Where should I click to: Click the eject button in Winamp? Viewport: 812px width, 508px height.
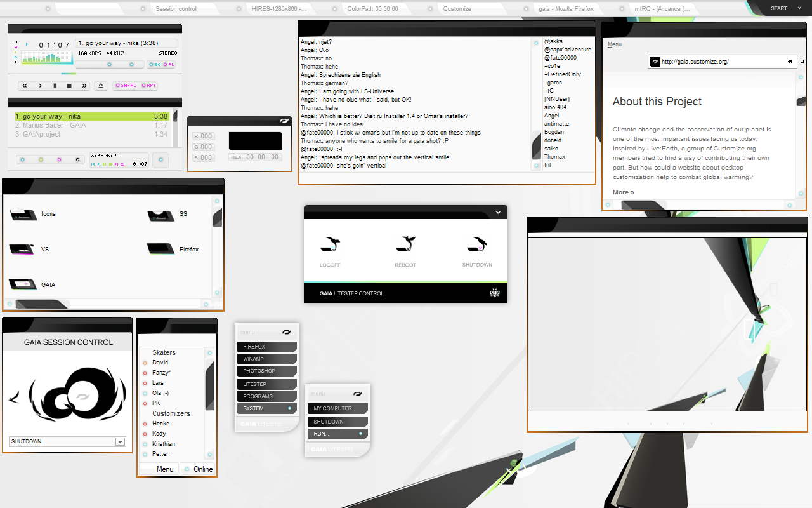(100, 86)
